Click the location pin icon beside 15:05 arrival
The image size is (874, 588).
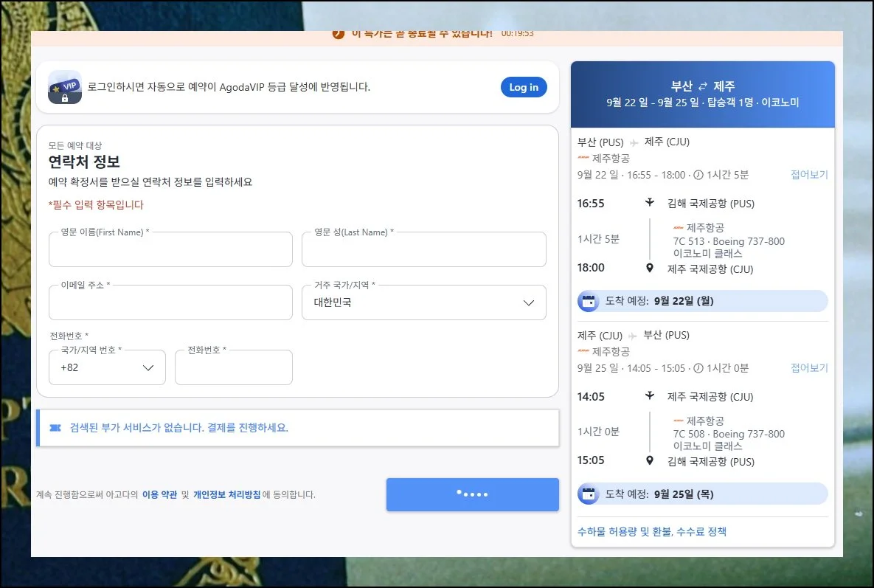(x=649, y=461)
